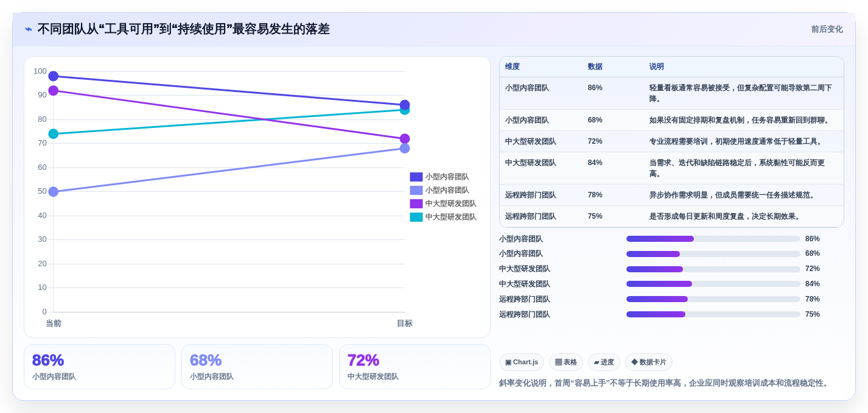Click the 100 y-axis tick label
The image size is (868, 413).
point(40,71)
